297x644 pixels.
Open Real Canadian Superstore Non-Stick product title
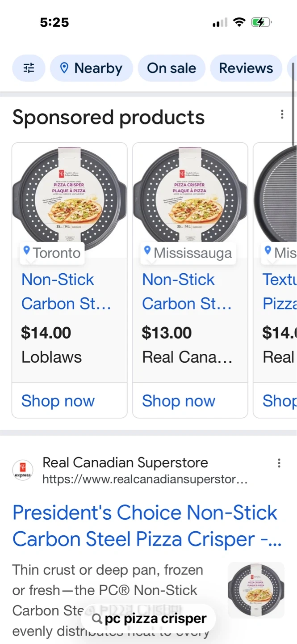pos(187,292)
